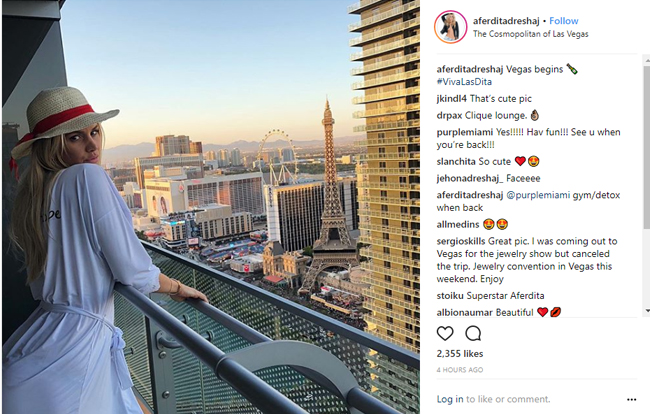The width and height of the screenshot is (650, 414).
Task: Open the 4 HOURS AGO timestamp
Action: coord(460,370)
